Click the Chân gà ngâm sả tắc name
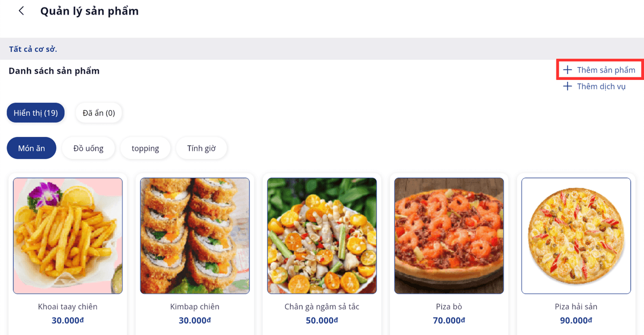 click(322, 307)
